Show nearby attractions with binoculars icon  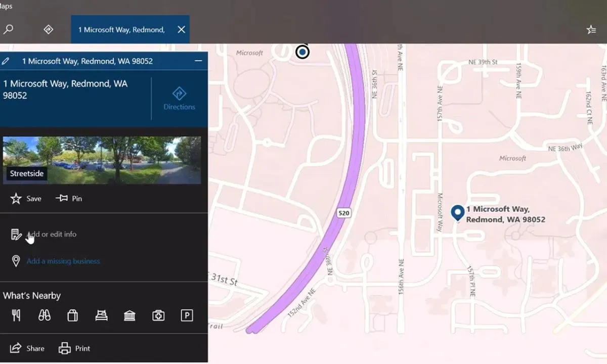click(45, 315)
